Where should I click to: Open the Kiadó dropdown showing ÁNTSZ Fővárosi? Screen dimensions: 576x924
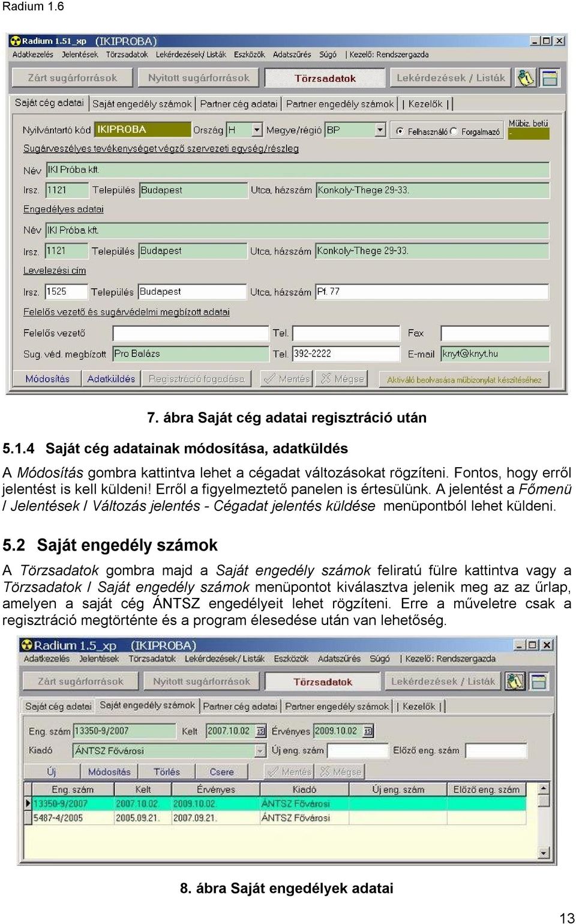pos(260,750)
